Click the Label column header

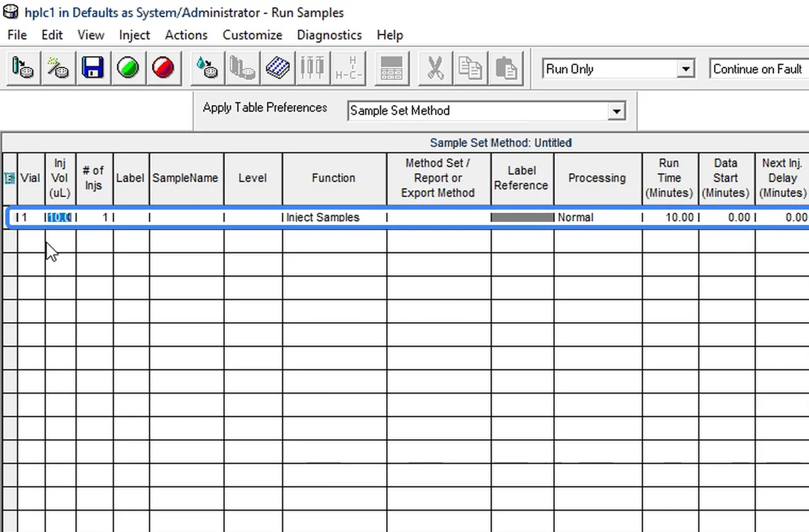131,178
